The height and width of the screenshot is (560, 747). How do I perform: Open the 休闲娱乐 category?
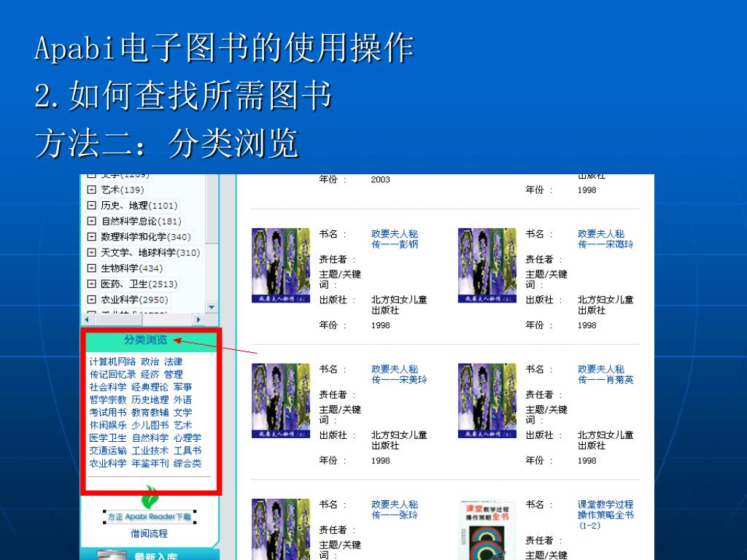click(x=108, y=425)
